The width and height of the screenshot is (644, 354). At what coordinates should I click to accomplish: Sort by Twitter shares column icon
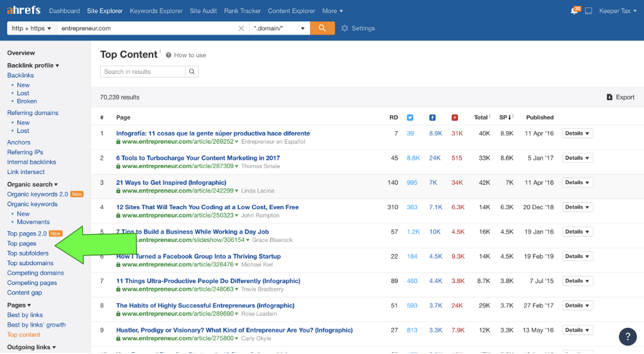pos(410,117)
